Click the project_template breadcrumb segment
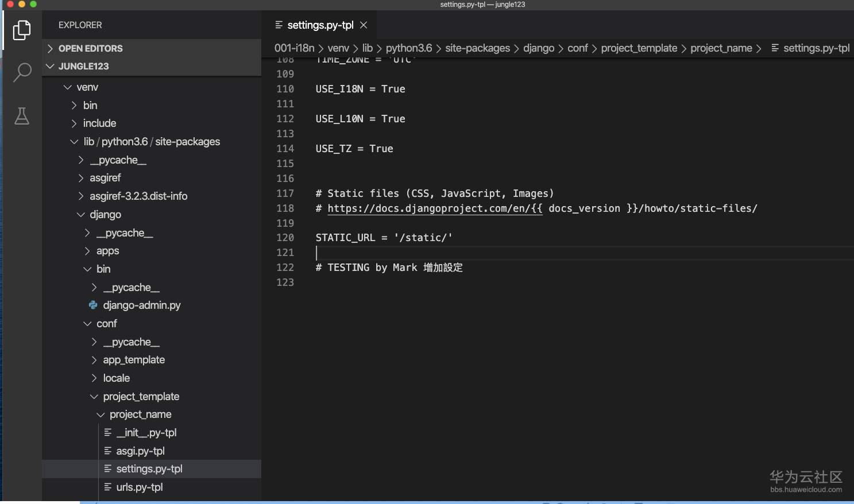 pyautogui.click(x=639, y=48)
